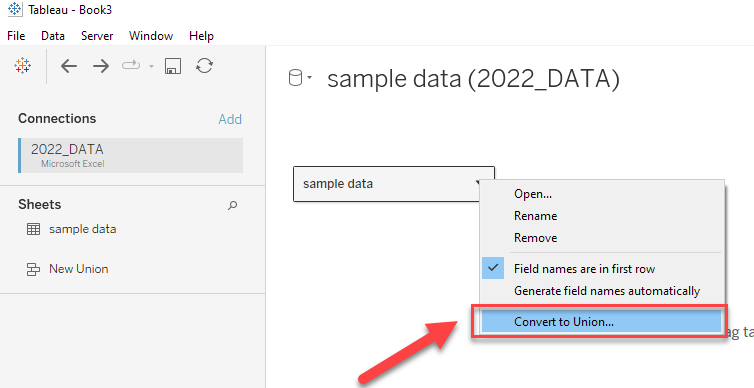
Task: Expand the data source dropdown by the cylinder
Action: click(309, 77)
